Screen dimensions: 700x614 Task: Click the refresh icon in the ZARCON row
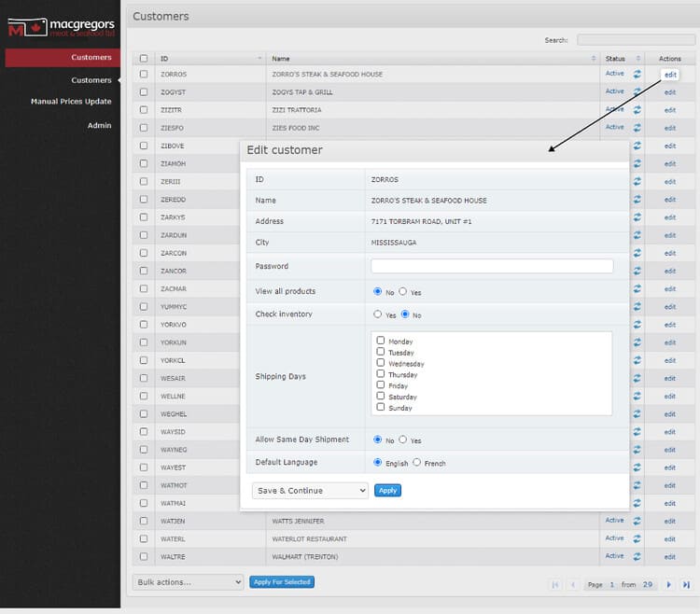pos(637,253)
